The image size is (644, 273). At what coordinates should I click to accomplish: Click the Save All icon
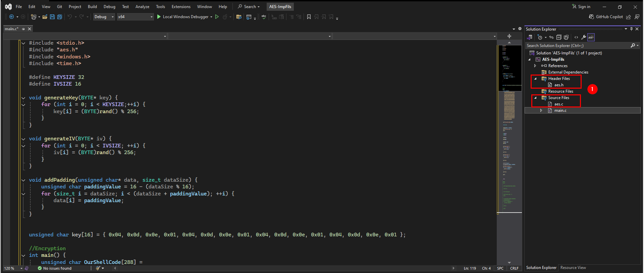point(60,17)
